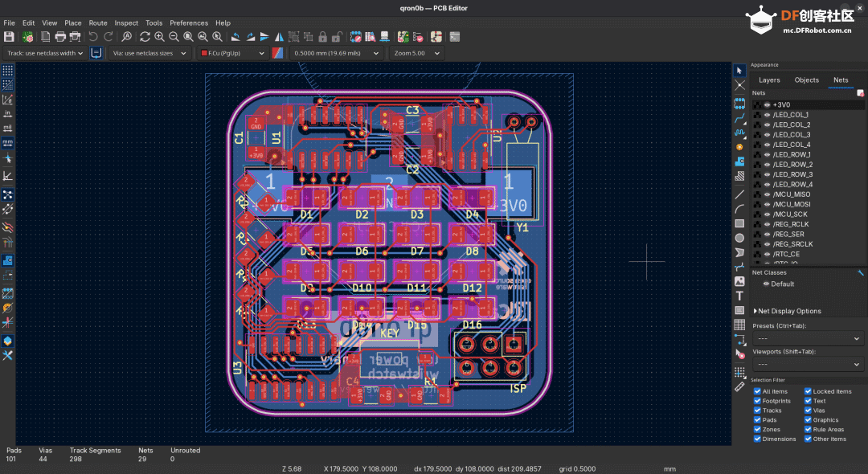Screen dimensions: 868x474
Task: Switch units to inches
Action: click(7, 114)
